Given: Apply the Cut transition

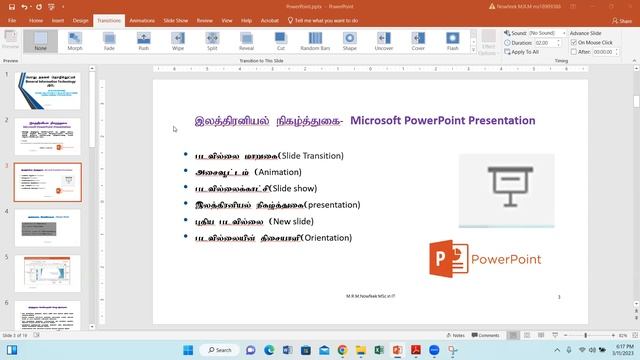Looking at the screenshot, I should (281, 41).
